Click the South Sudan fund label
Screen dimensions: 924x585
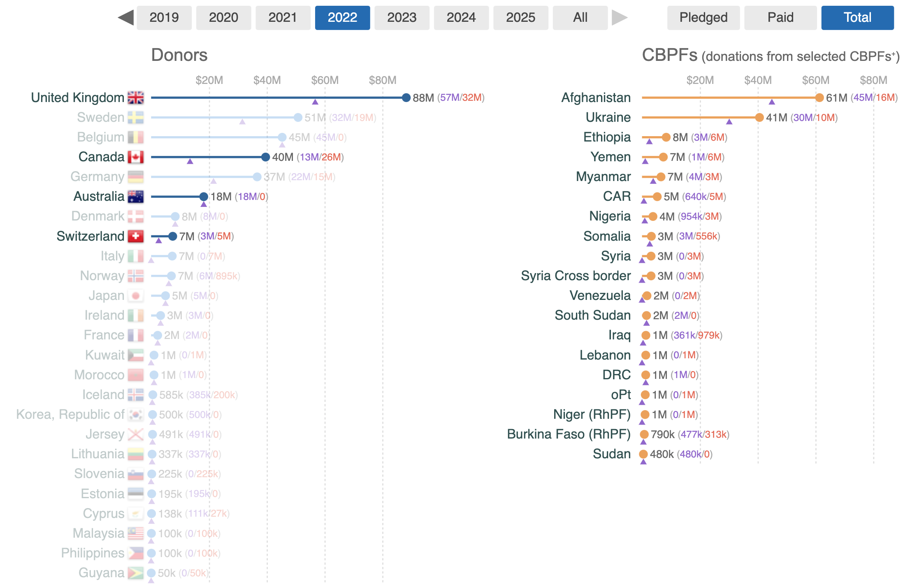592,315
